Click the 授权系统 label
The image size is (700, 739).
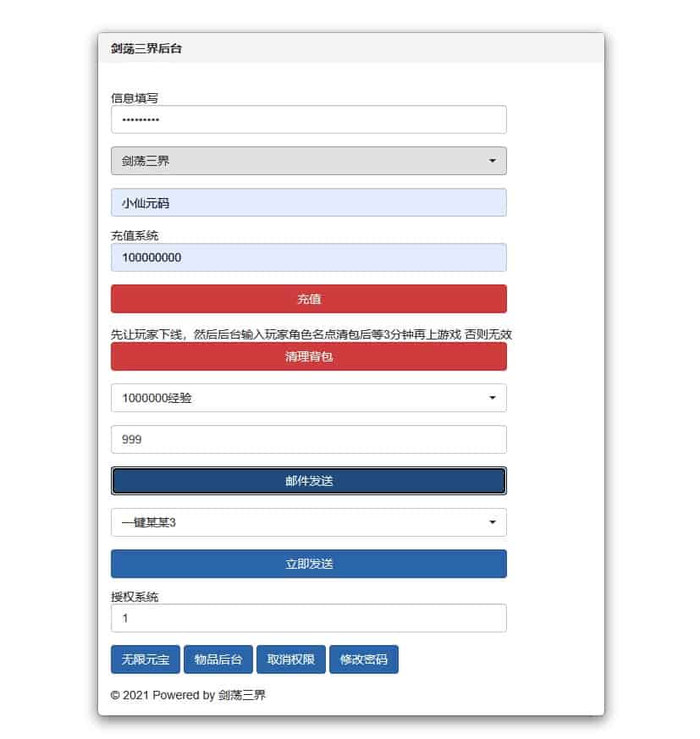[135, 597]
